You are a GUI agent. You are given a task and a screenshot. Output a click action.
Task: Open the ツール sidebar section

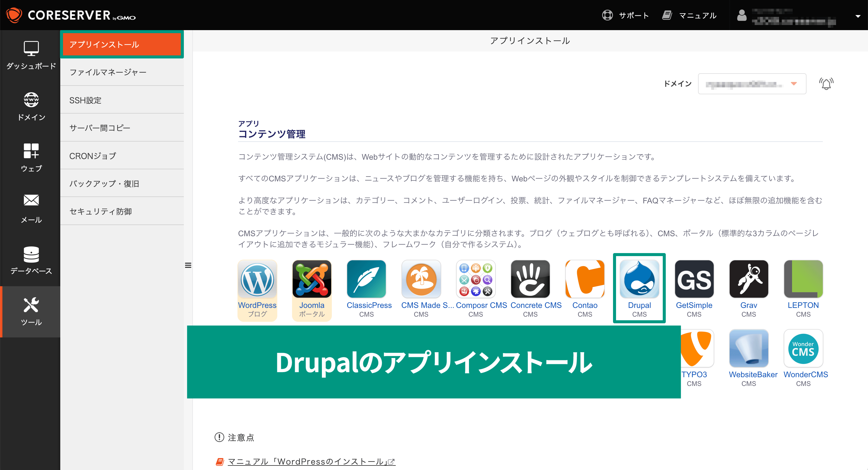click(x=31, y=312)
